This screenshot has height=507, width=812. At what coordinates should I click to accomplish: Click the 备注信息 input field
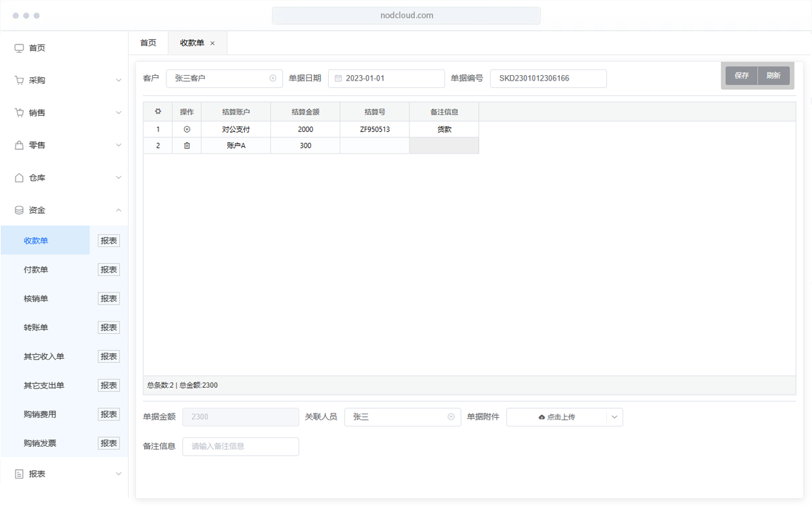point(240,446)
